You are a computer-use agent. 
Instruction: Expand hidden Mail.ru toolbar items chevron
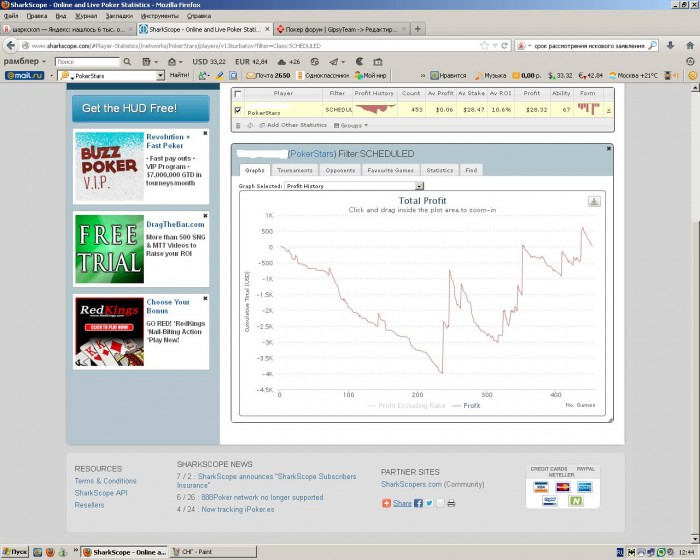[x=422, y=75]
